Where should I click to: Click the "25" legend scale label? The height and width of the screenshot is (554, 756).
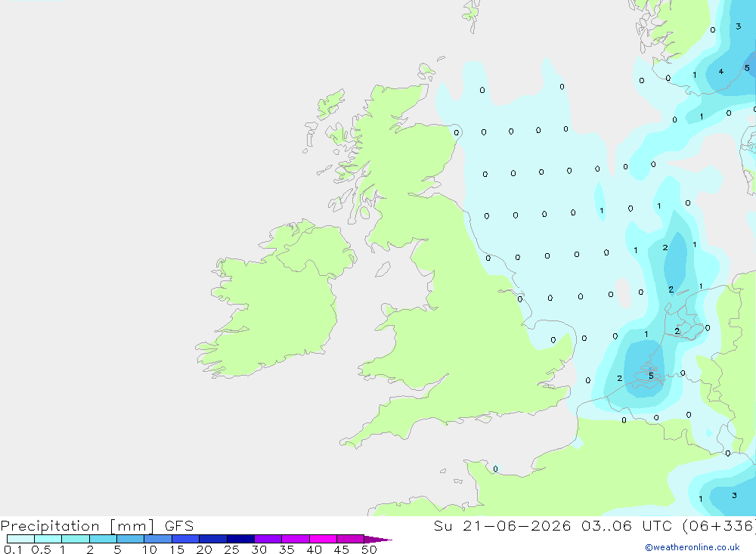[231, 549]
